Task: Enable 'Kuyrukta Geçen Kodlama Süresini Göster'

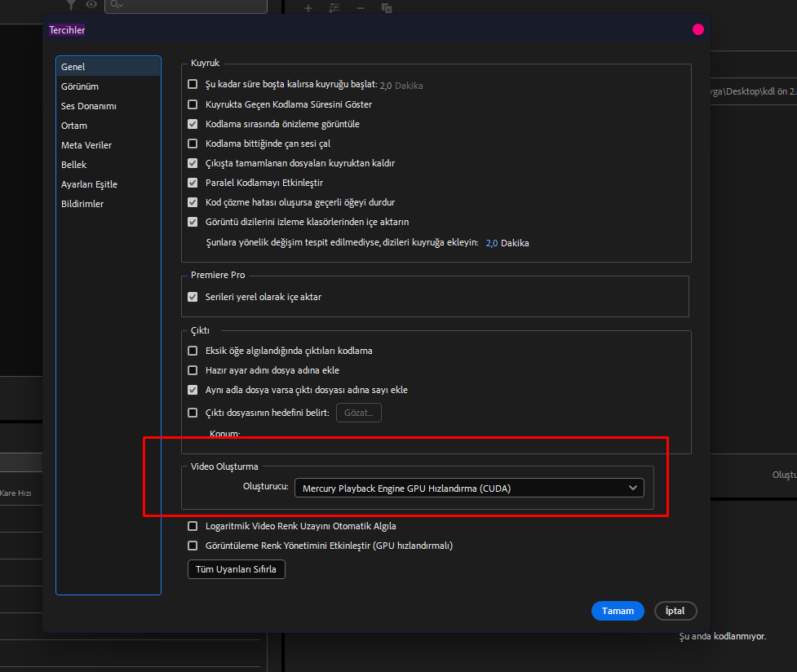Action: (x=193, y=104)
